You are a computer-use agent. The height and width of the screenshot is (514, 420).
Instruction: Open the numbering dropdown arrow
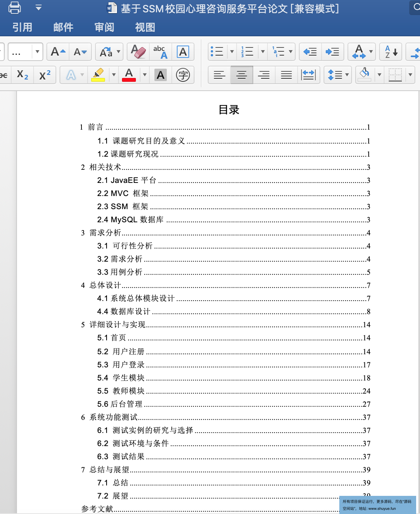point(263,52)
